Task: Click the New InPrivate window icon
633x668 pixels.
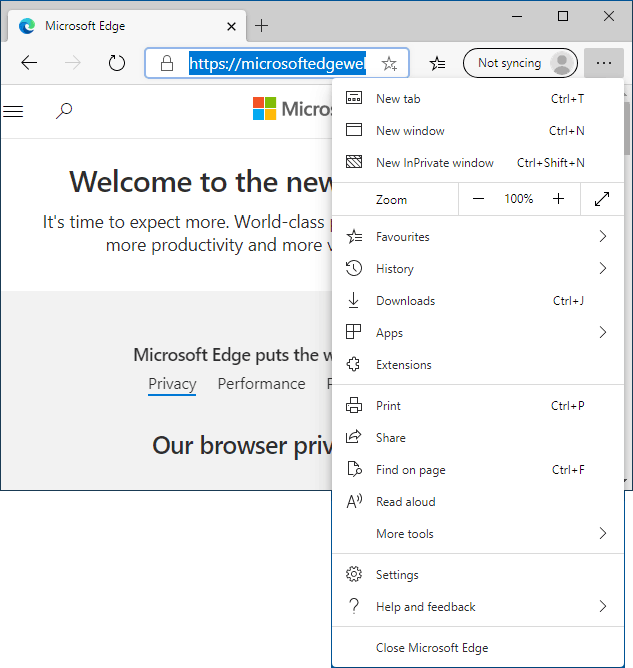Action: (x=354, y=162)
